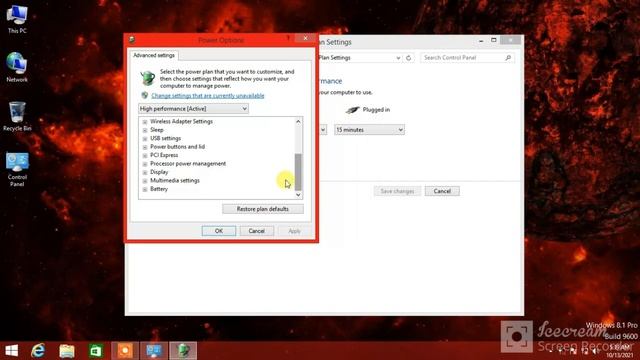Open the 15 minutes plugged in dropdown
640x360 pixels.
point(369,130)
